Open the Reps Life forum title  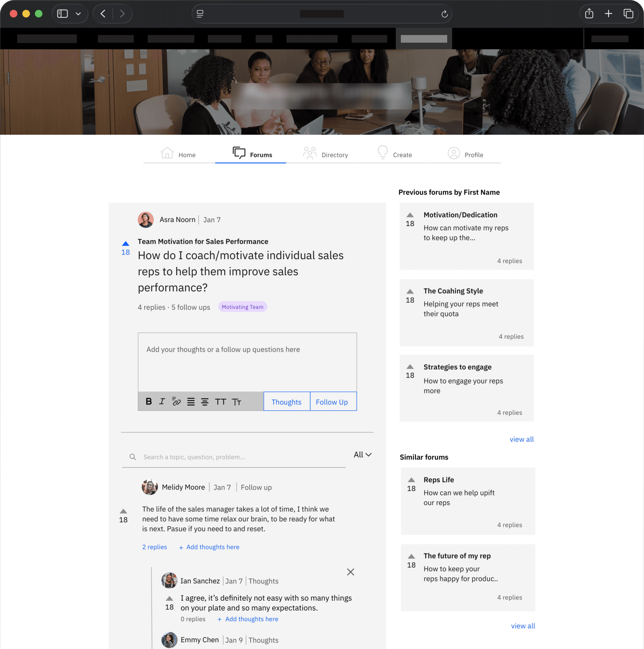tap(438, 480)
